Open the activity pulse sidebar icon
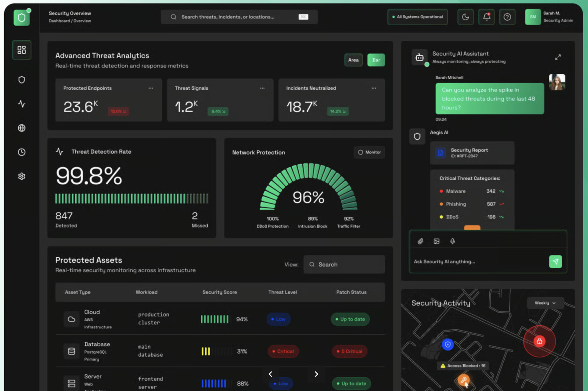588x391 pixels. 22,104
